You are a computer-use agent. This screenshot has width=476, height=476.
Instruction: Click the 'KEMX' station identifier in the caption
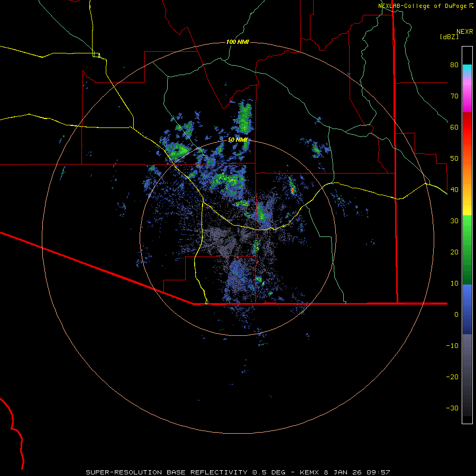coord(309,472)
